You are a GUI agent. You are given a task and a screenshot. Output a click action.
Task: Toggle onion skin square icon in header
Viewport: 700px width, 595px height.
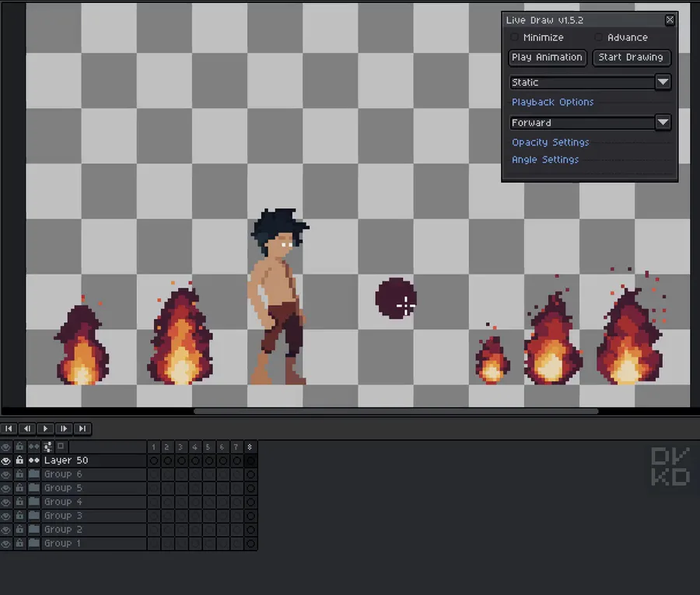click(x=61, y=446)
